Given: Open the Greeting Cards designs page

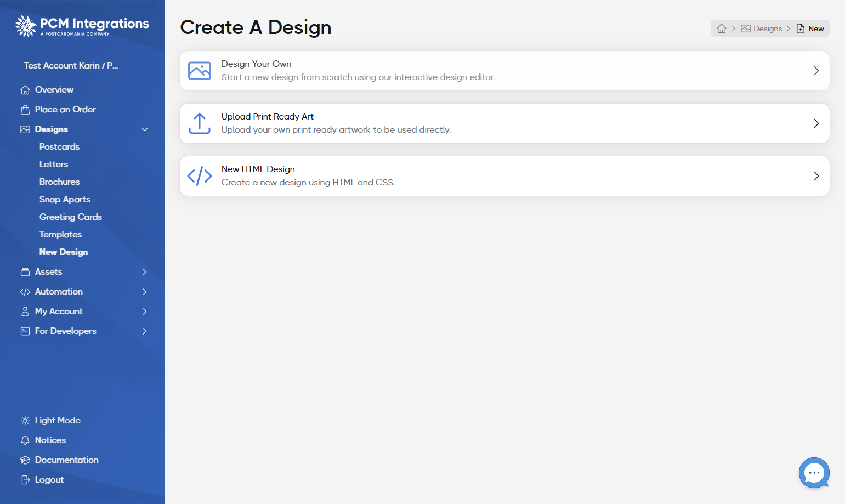Looking at the screenshot, I should (71, 217).
